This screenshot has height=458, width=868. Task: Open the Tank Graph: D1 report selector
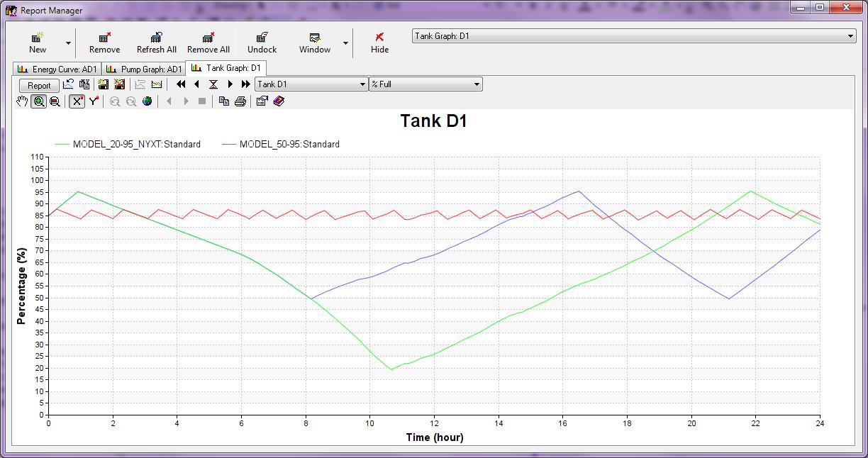634,36
